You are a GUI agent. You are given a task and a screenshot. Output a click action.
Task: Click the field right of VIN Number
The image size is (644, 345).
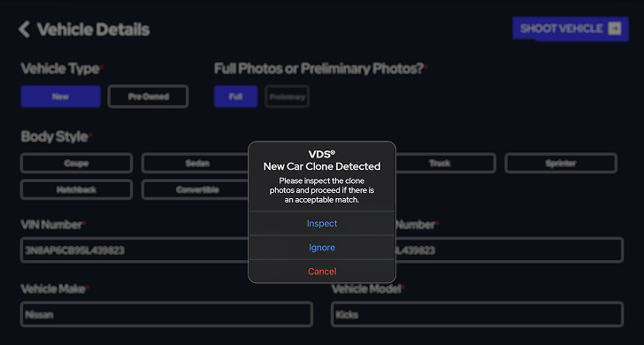pos(510,250)
